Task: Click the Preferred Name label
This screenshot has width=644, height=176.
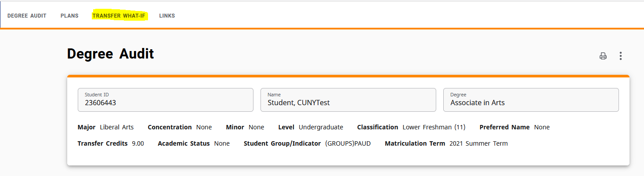Action: 505,127
